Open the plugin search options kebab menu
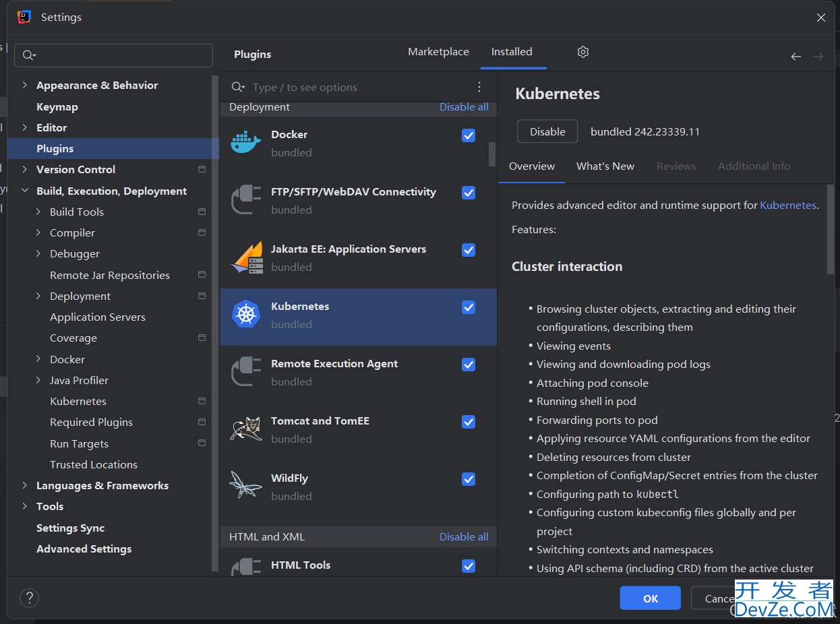The height and width of the screenshot is (624, 840). pos(479,87)
